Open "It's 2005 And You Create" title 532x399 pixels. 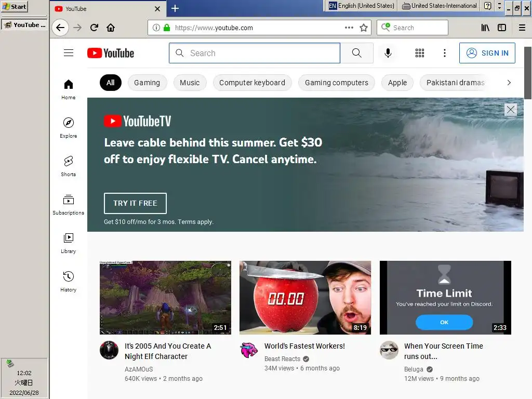coord(168,351)
